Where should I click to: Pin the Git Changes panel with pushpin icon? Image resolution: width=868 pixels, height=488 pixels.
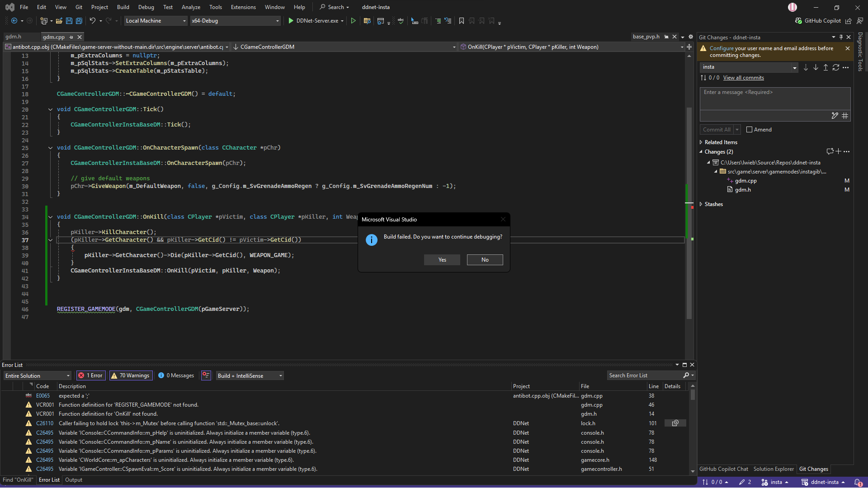841,37
